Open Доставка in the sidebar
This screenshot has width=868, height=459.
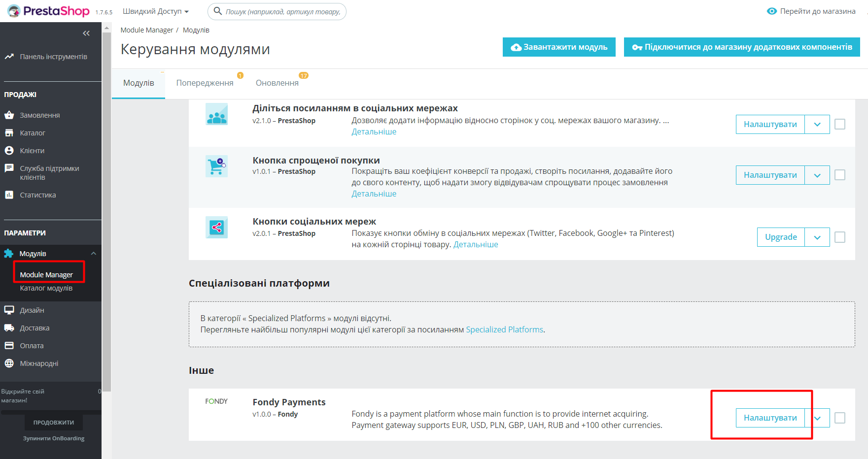[x=35, y=328]
